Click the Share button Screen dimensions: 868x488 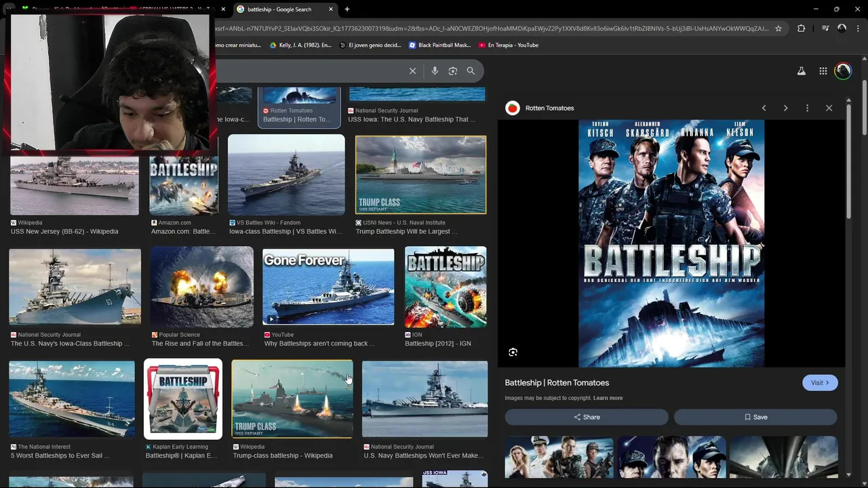point(587,417)
